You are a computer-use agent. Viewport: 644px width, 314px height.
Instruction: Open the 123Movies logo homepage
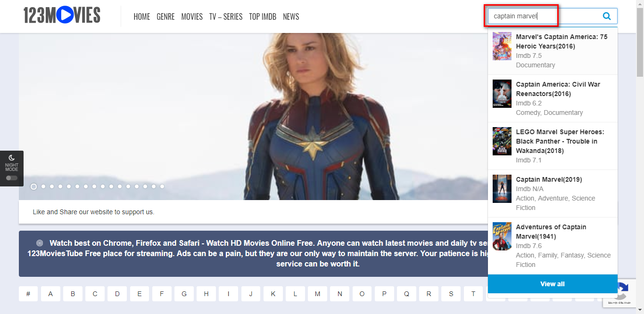point(62,16)
